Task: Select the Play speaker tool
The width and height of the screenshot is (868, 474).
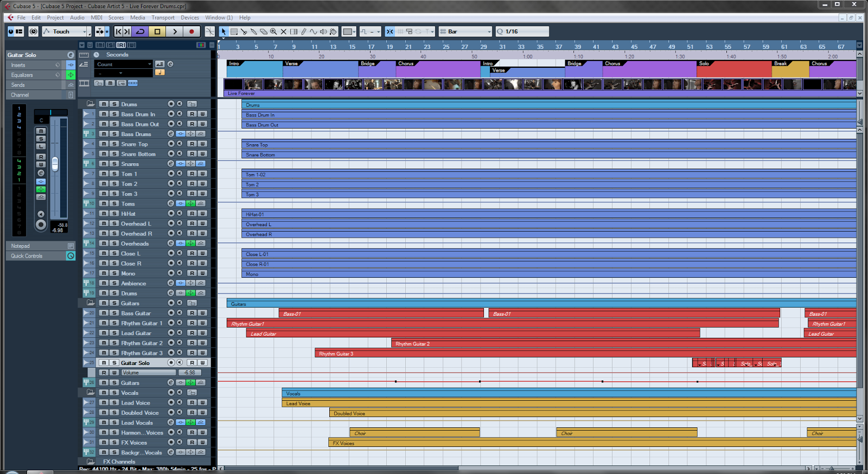Action: (323, 31)
